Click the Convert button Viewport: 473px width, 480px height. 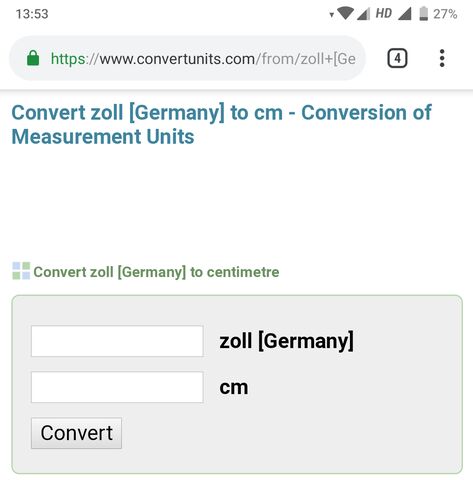76,433
